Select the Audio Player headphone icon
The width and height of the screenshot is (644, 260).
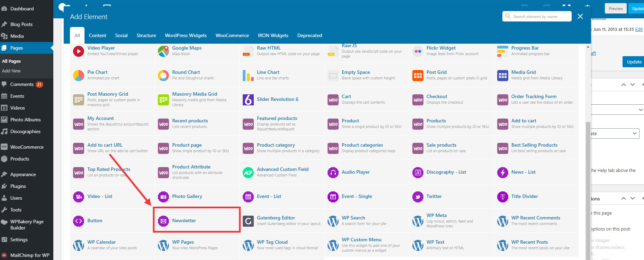coord(333,173)
